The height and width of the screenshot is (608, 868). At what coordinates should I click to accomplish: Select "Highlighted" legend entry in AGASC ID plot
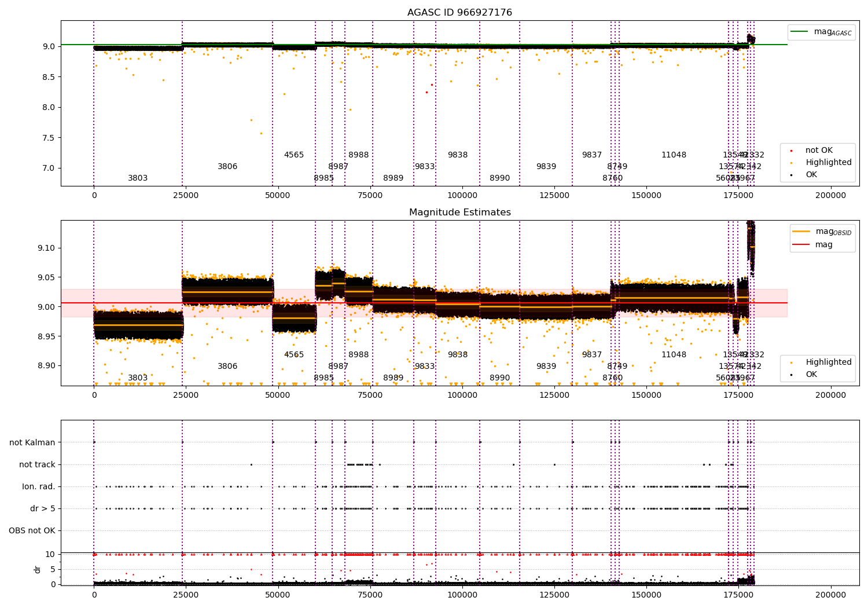(828, 163)
